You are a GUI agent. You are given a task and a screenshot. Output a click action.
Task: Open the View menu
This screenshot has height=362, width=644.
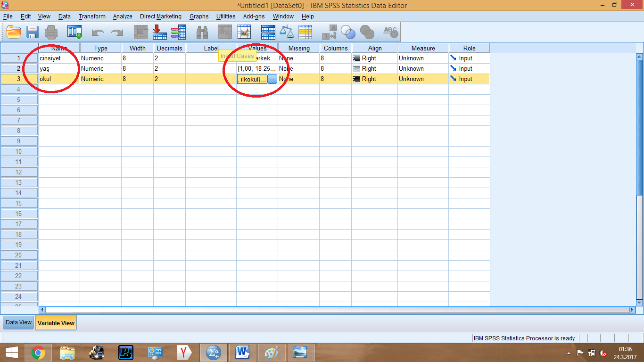[44, 16]
